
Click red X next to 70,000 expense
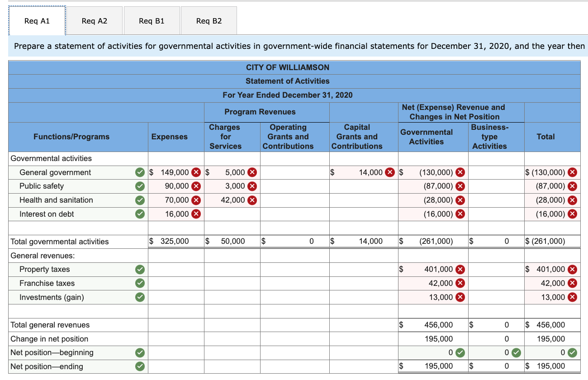[196, 200]
